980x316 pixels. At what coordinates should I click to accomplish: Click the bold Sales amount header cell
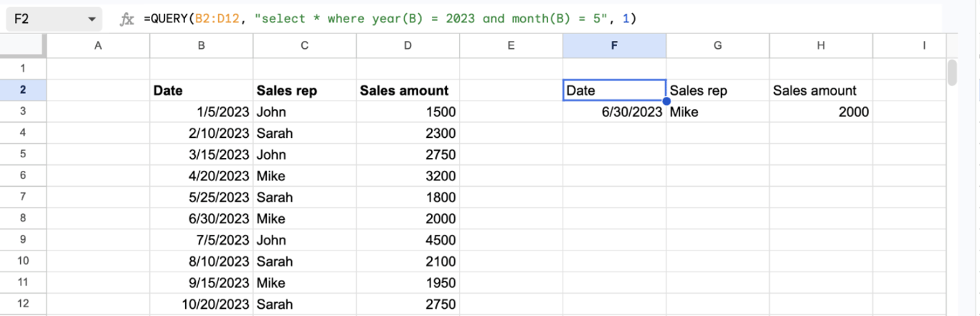(x=408, y=90)
